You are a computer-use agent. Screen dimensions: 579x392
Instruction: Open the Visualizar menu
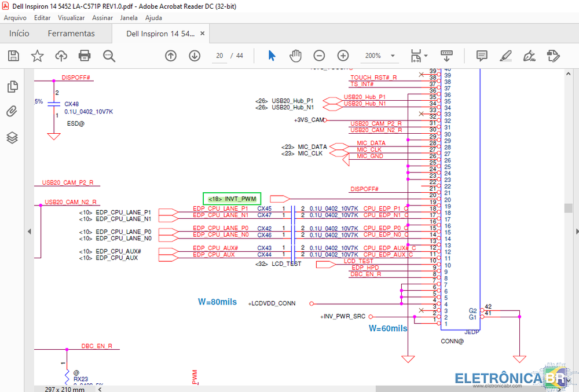[x=71, y=18]
